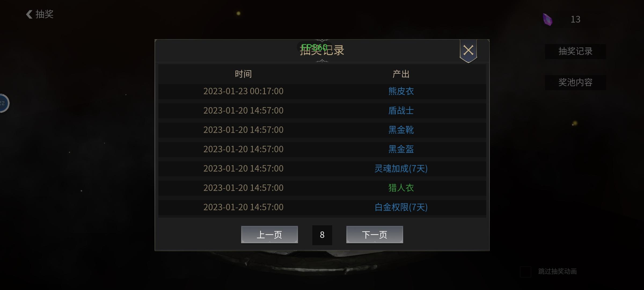Click the page number field showing 8
The width and height of the screenshot is (644, 290).
tap(322, 235)
